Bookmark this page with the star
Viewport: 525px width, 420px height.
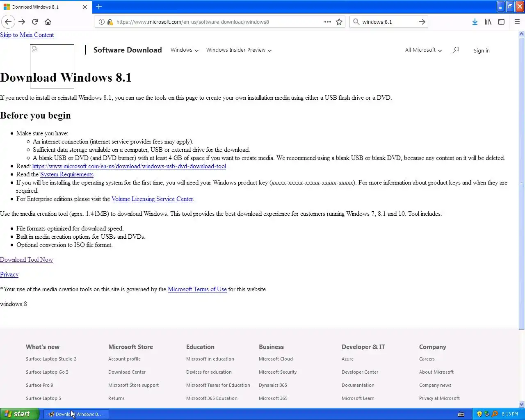(339, 22)
